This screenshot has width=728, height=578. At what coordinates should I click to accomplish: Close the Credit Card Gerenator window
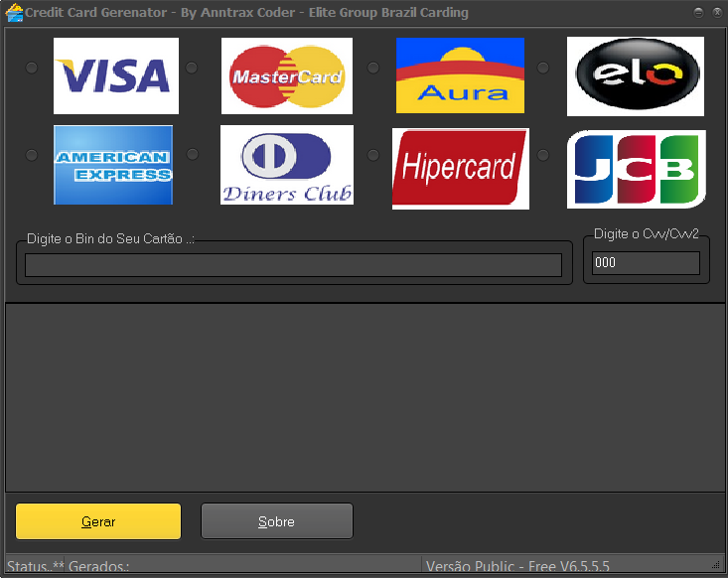click(717, 13)
